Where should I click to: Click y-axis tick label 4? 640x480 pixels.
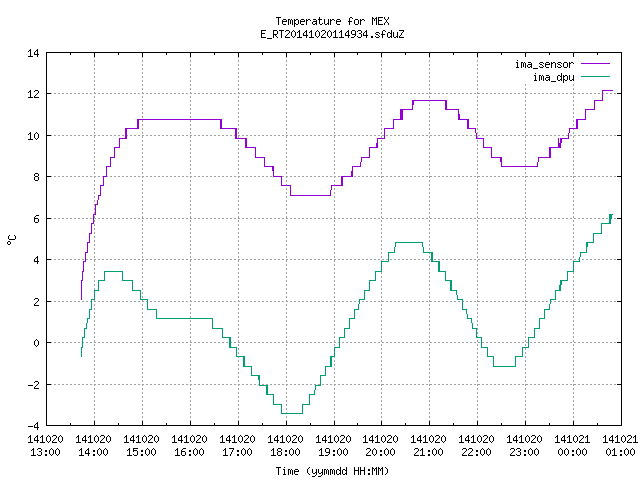(37, 260)
